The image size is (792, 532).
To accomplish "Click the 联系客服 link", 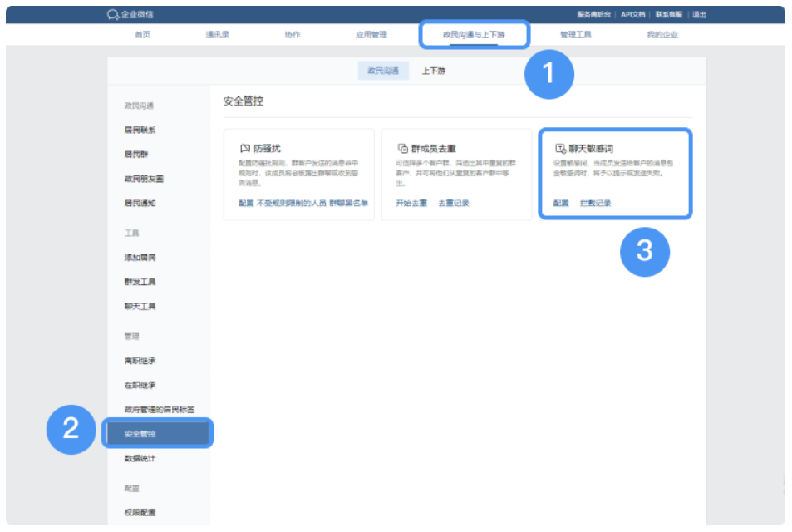I will pyautogui.click(x=669, y=15).
